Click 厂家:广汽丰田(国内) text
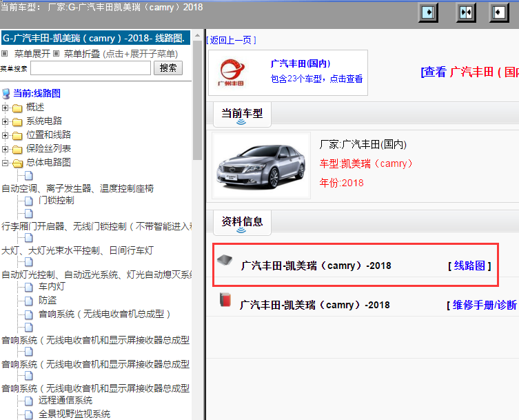 coord(363,144)
